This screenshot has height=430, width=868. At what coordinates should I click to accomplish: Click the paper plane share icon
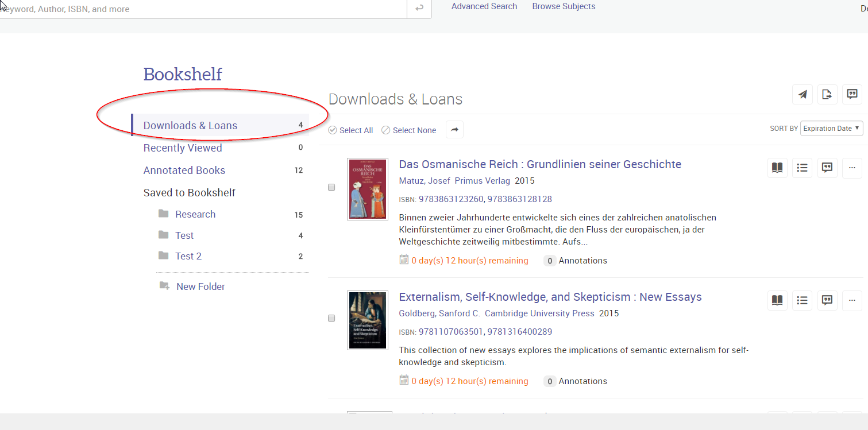tap(803, 95)
